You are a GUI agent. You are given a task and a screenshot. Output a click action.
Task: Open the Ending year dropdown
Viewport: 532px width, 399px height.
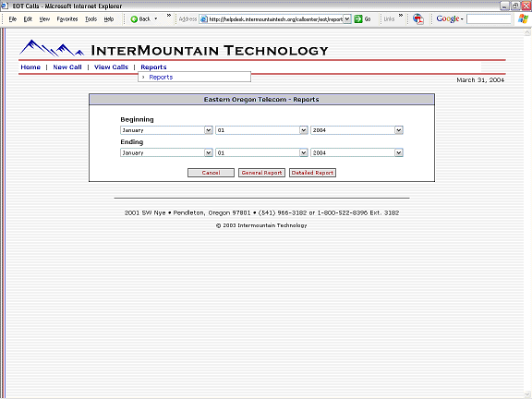click(x=399, y=153)
